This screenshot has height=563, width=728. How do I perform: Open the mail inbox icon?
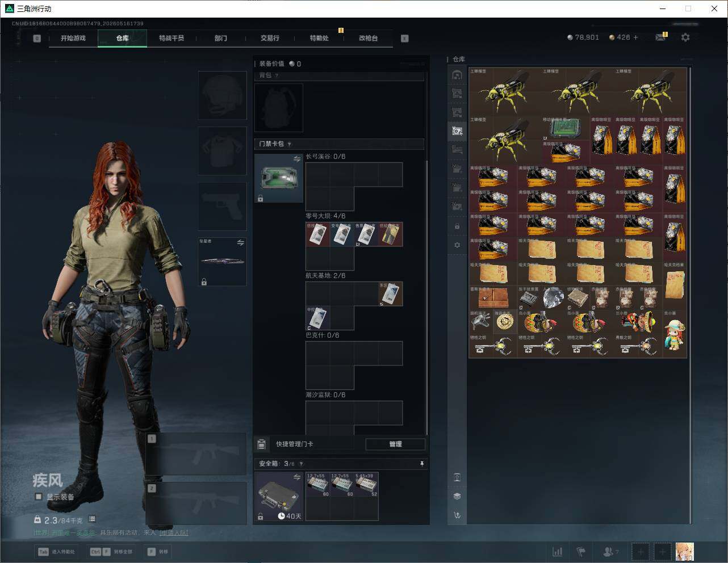click(660, 37)
